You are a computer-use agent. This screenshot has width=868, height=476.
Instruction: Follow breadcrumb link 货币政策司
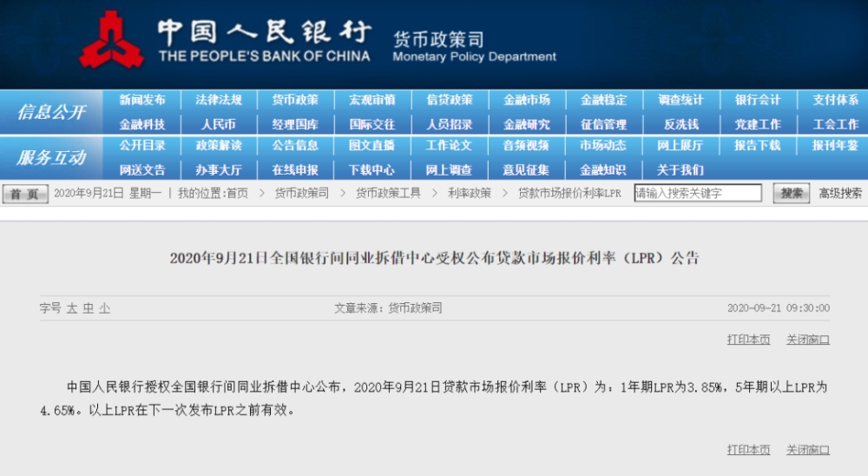click(x=302, y=194)
